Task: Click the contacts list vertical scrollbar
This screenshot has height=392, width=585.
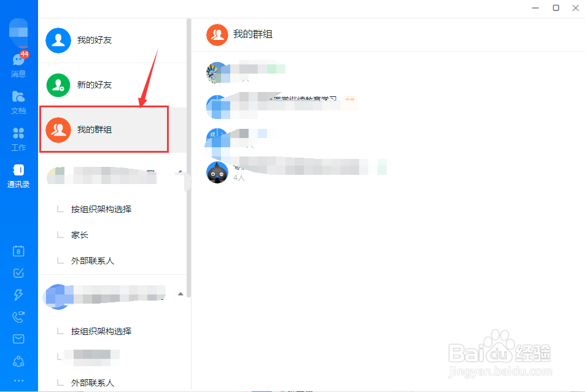Action: tap(189, 158)
